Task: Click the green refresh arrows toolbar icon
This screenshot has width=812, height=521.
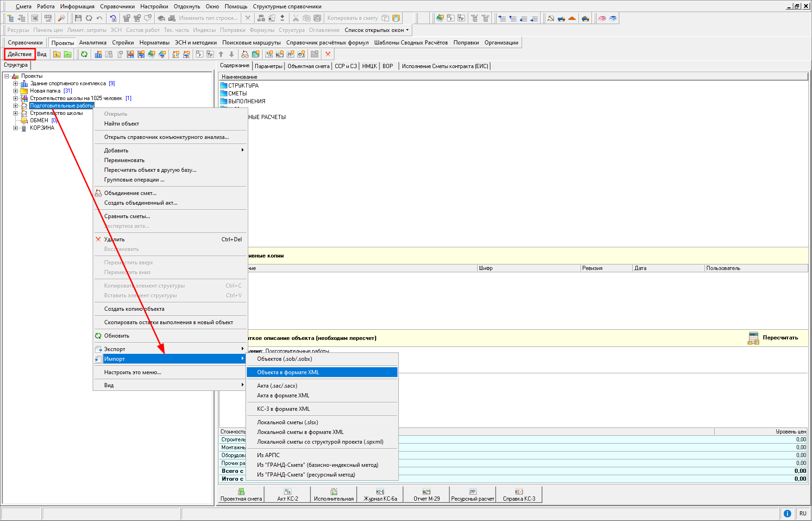Action: pos(84,54)
